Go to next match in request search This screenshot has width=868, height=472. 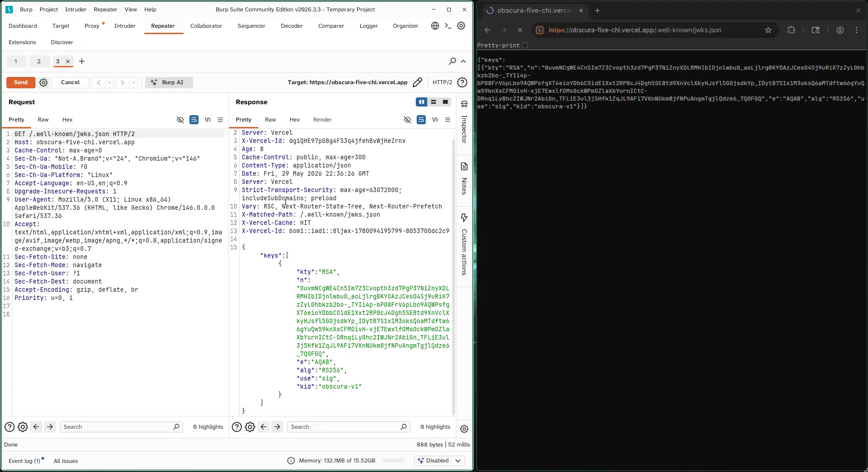click(50, 427)
